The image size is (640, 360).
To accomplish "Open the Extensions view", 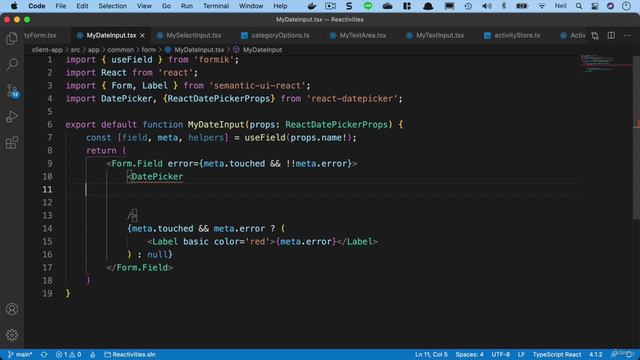I will point(12,143).
